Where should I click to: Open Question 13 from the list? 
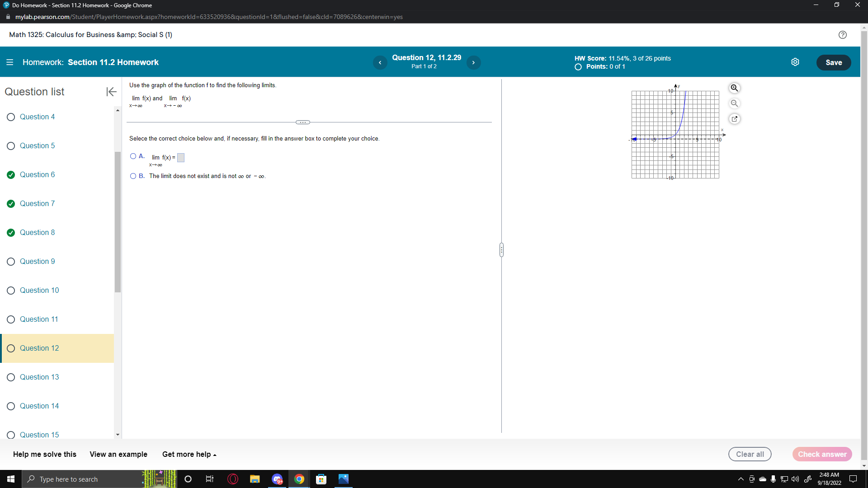tap(39, 377)
